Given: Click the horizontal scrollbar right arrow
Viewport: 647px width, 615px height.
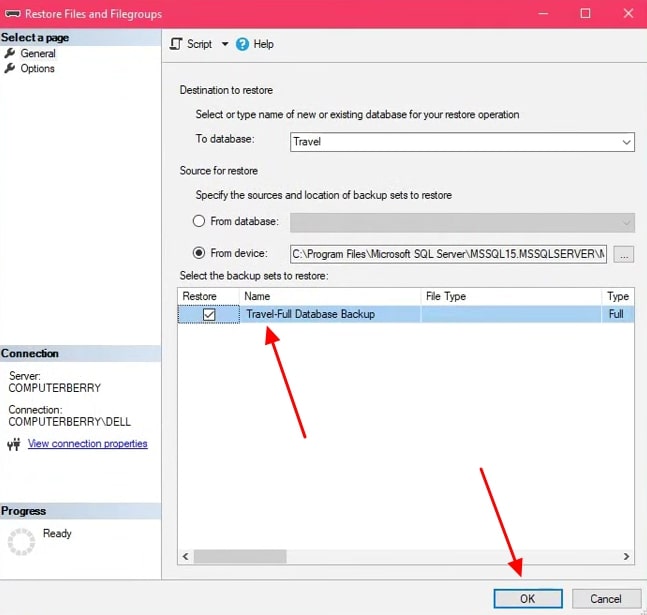Looking at the screenshot, I should tap(626, 556).
